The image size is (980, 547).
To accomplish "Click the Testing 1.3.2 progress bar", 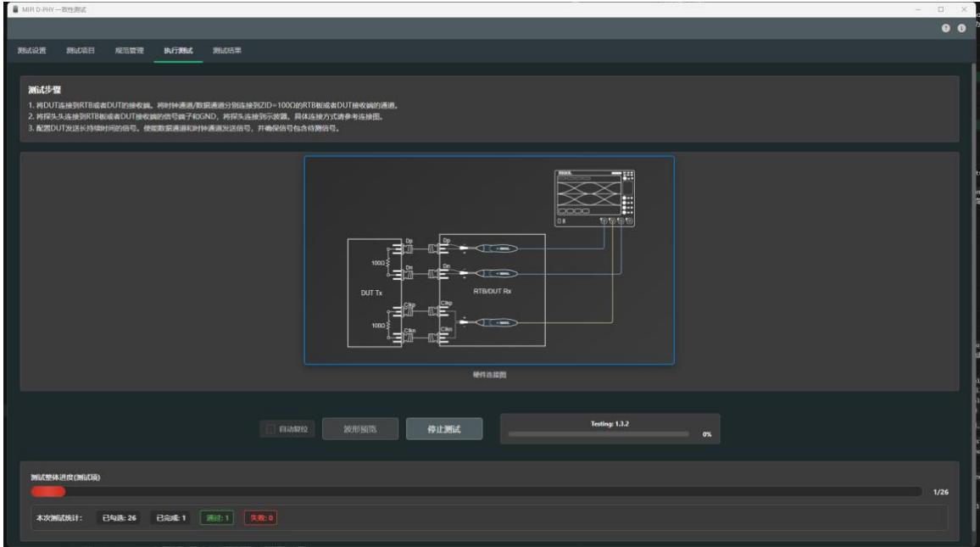I will 599,434.
